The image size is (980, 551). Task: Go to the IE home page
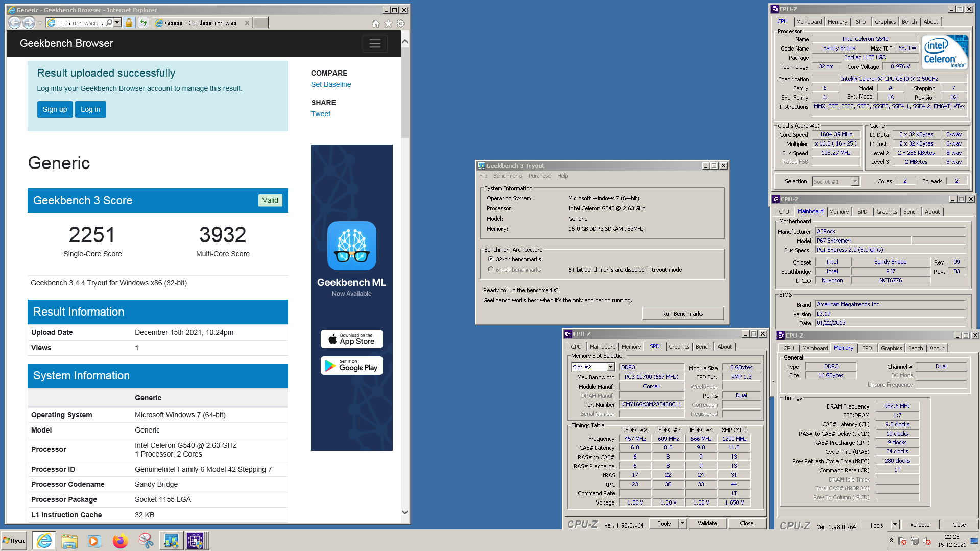376,23
